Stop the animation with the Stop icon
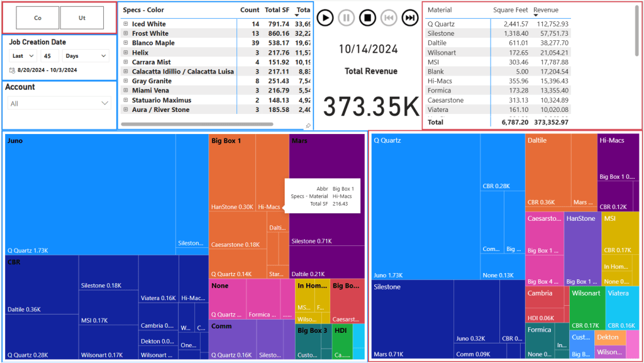644x363 pixels. click(x=368, y=18)
